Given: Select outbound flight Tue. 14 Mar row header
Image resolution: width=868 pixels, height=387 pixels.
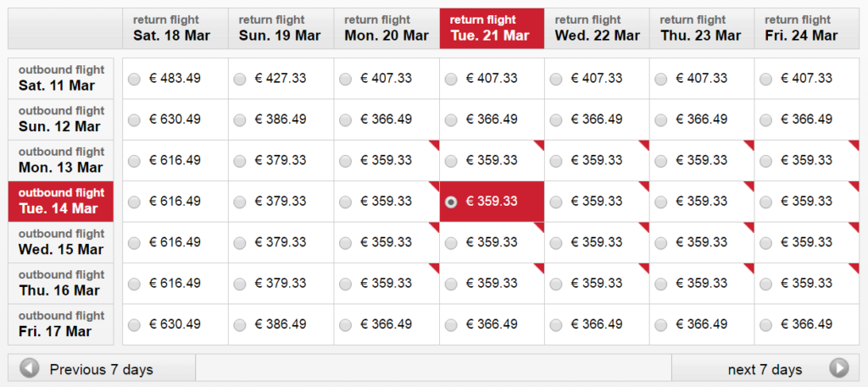Looking at the screenshot, I should [61, 202].
